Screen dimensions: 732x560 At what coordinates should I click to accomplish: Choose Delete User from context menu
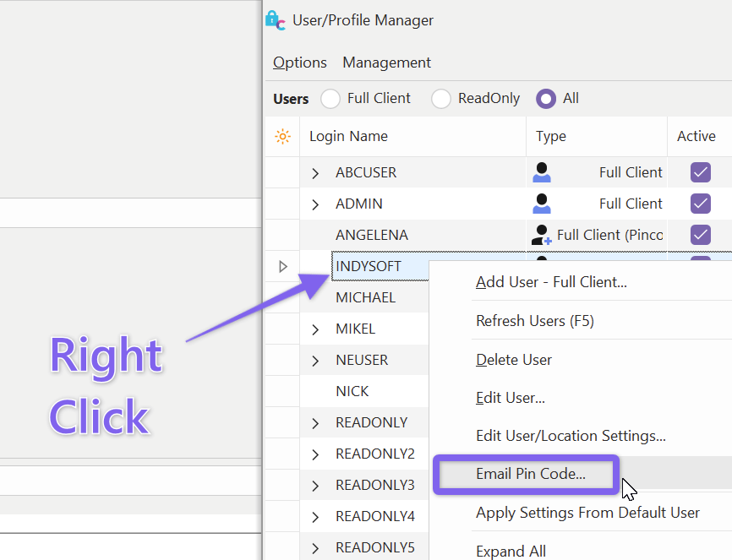pyautogui.click(x=514, y=360)
